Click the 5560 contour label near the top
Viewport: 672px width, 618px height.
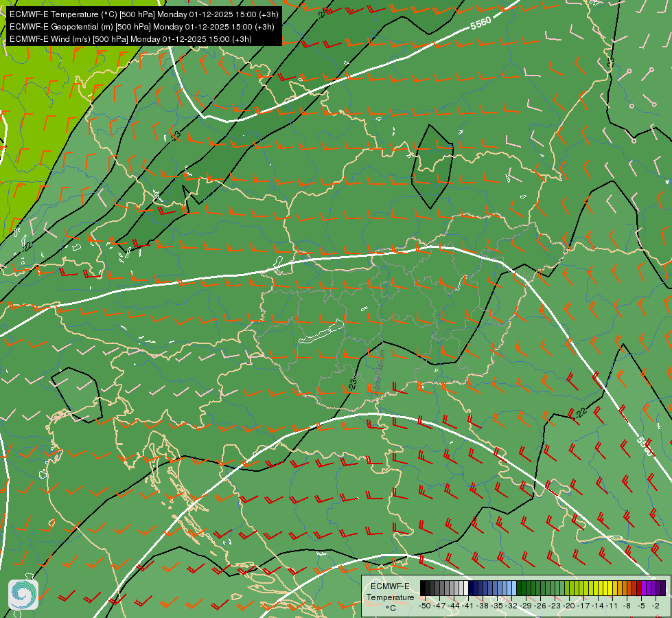point(480,23)
